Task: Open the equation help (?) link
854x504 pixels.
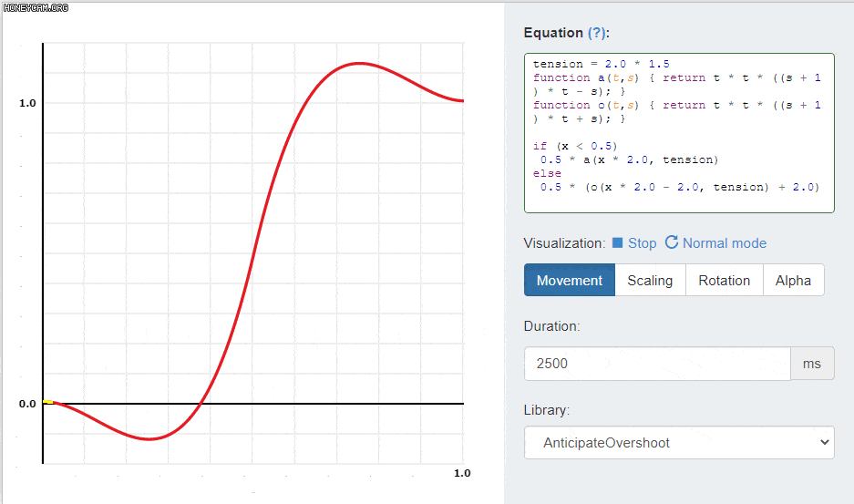Action: [596, 33]
